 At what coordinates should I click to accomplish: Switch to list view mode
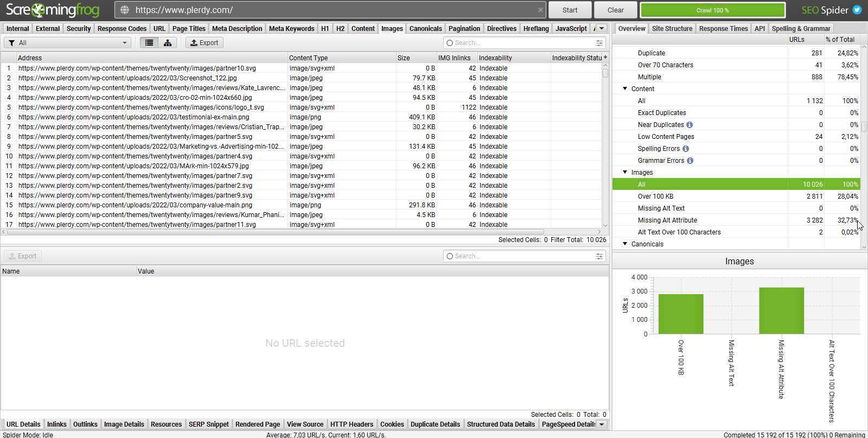point(149,43)
